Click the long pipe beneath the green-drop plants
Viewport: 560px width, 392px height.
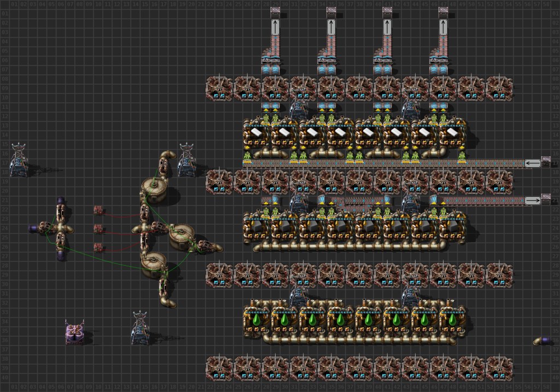[x=360, y=340]
